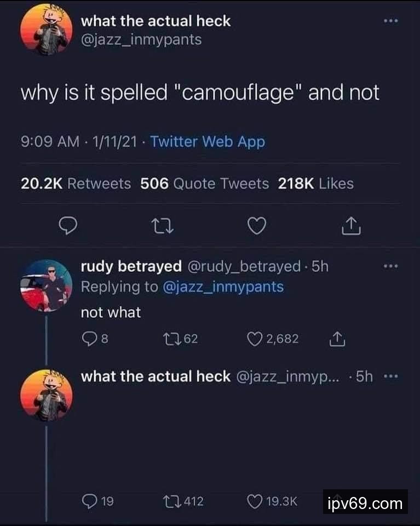Expand more options on the bottom reply
420x526 pixels.
click(x=391, y=376)
